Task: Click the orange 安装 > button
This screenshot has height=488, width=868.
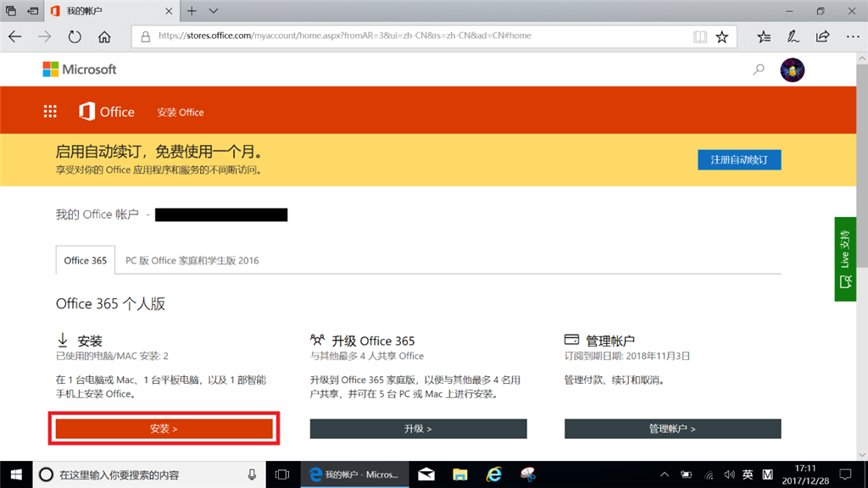Action: click(x=164, y=429)
